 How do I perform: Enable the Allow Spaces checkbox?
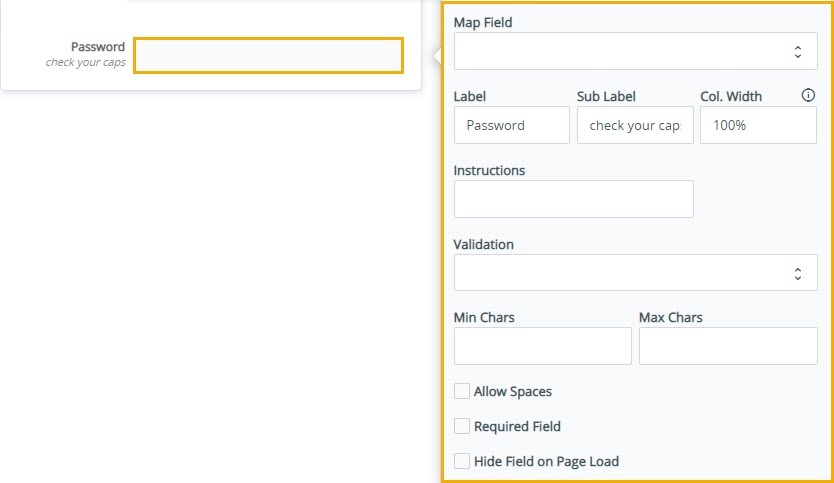462,391
